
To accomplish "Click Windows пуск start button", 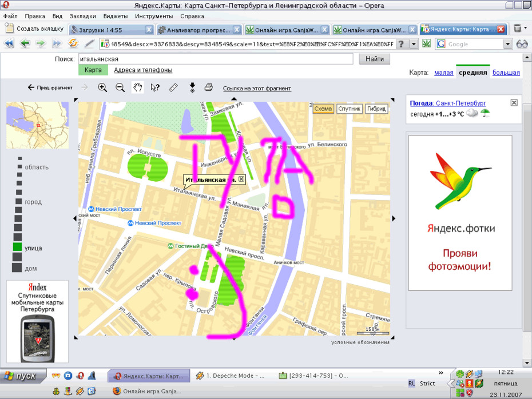I will 23,376.
